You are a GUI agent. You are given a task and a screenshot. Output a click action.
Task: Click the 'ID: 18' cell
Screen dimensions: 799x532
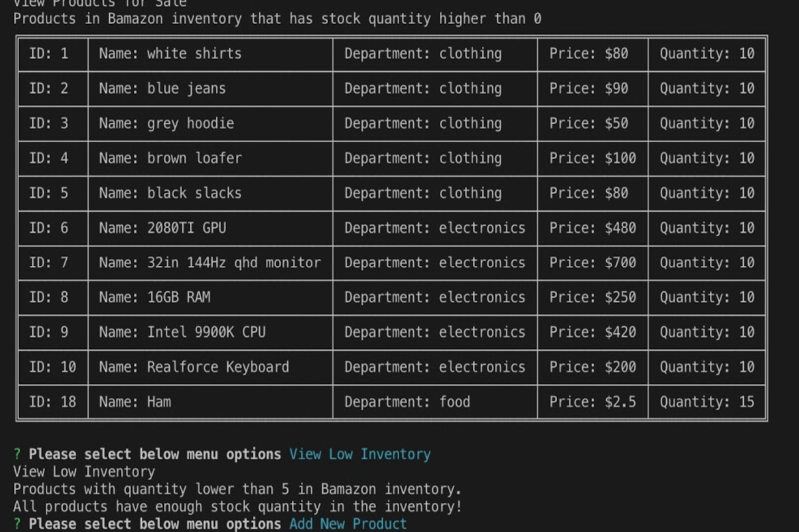(53, 402)
